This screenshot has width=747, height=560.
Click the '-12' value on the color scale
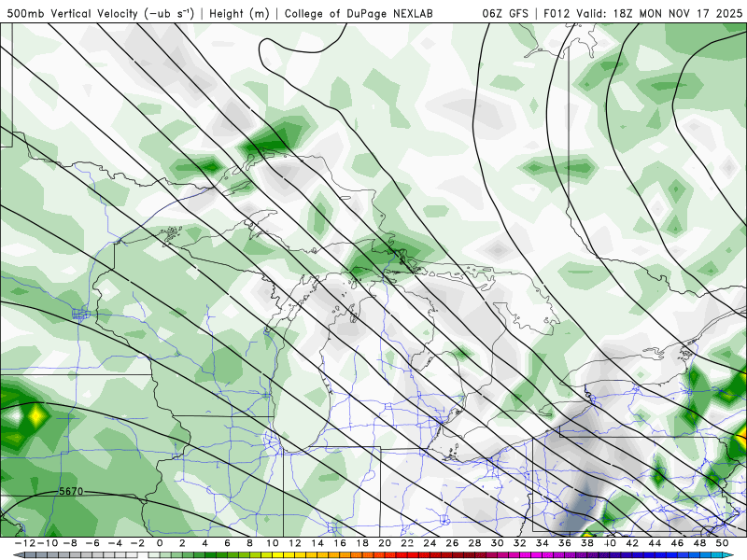24,543
